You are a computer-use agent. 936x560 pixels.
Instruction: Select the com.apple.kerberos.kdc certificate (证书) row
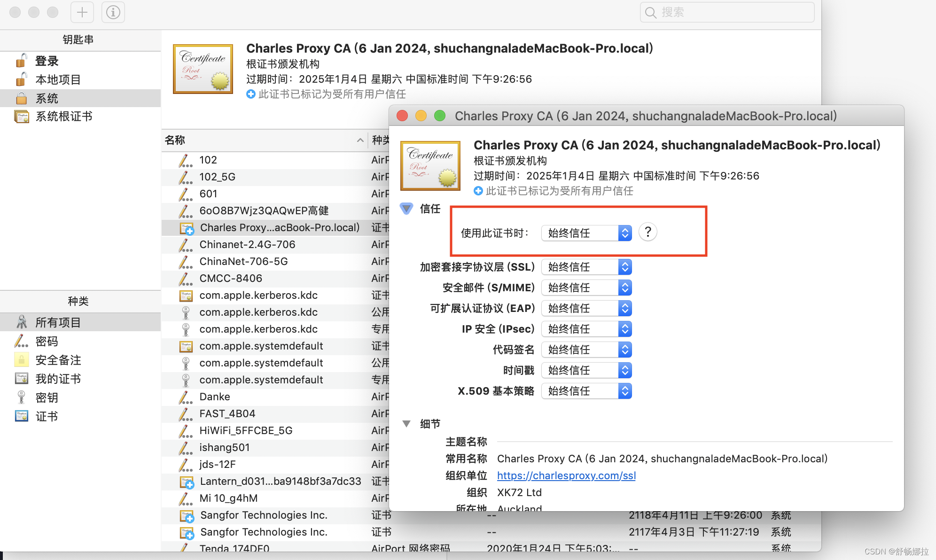pos(275,295)
